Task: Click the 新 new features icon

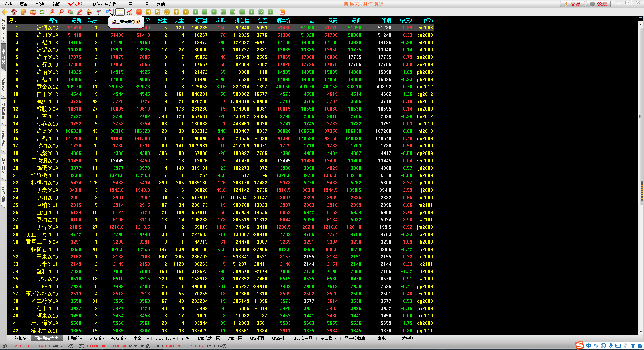Action: 108,12
